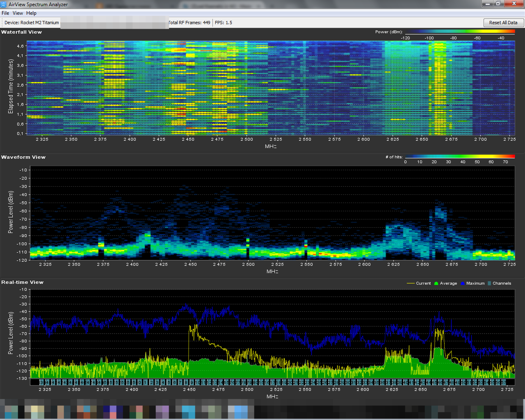Close the AirView Spectrum Analyzer window
Viewport: 525px width, 420px height.
(514, 4)
